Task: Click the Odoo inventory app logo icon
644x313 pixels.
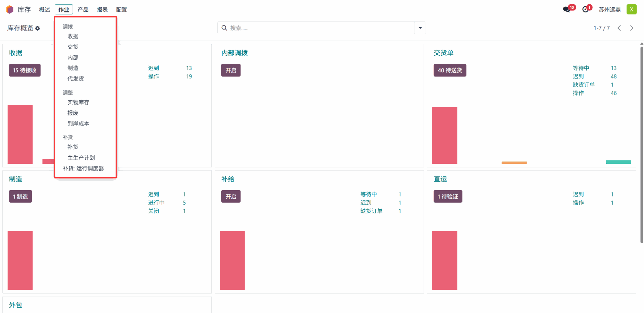Action: (x=10, y=9)
